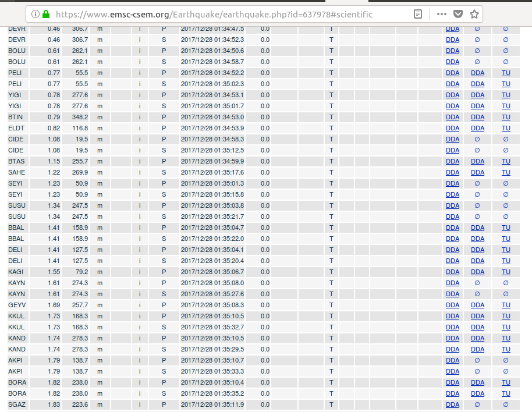Image resolution: width=532 pixels, height=412 pixels.
Task: Click DDA link in DEVR S-phase row
Action: [x=452, y=40]
